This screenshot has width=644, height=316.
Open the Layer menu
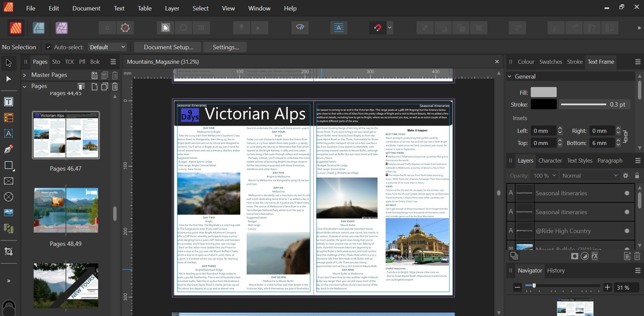point(172,8)
